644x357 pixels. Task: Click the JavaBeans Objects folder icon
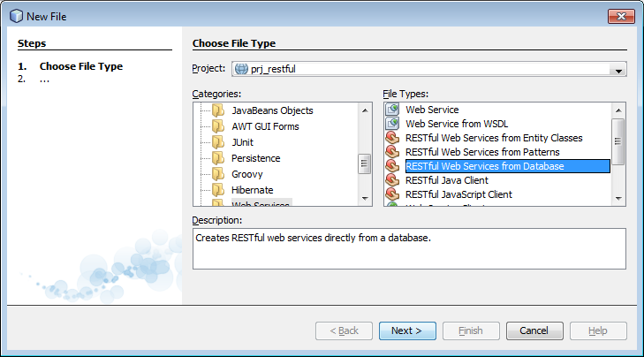click(218, 110)
